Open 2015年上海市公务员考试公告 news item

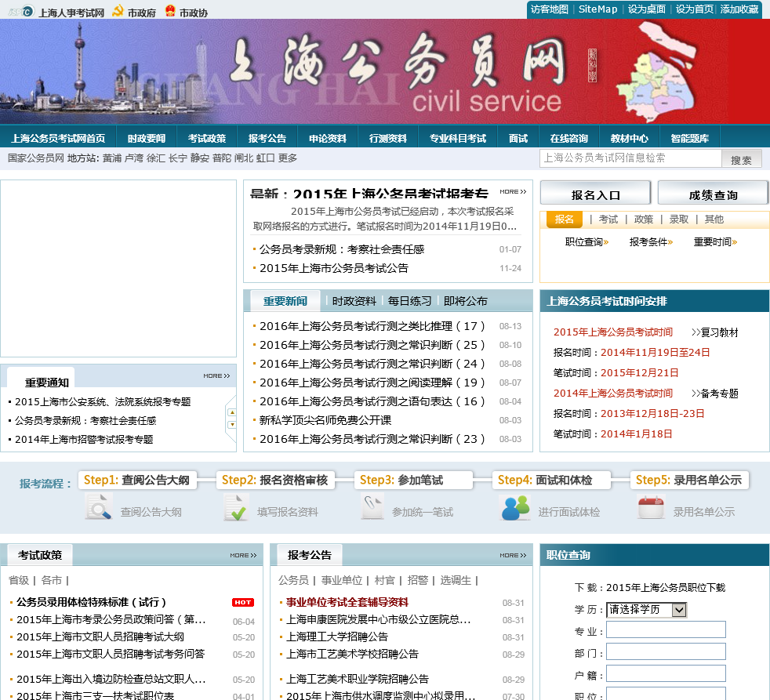(x=334, y=268)
